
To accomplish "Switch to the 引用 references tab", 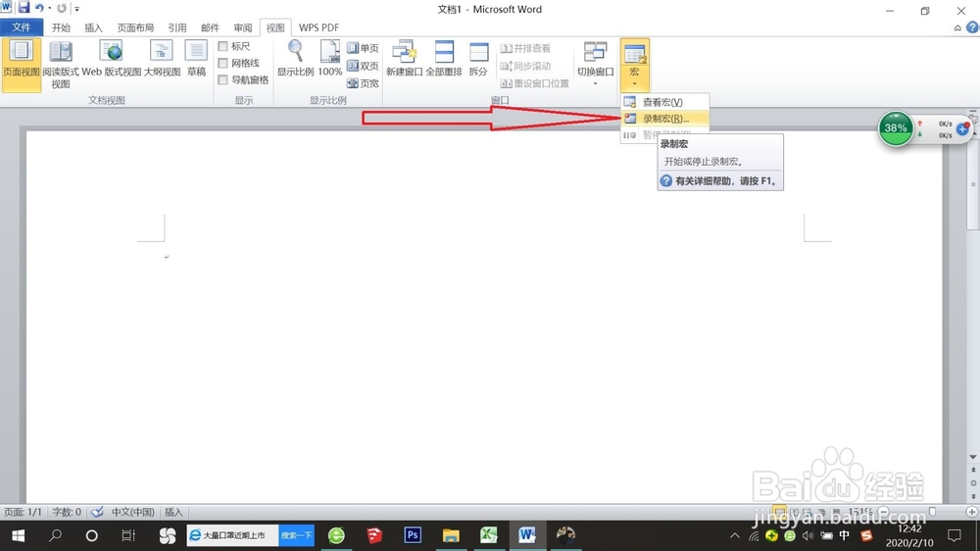I will [176, 27].
